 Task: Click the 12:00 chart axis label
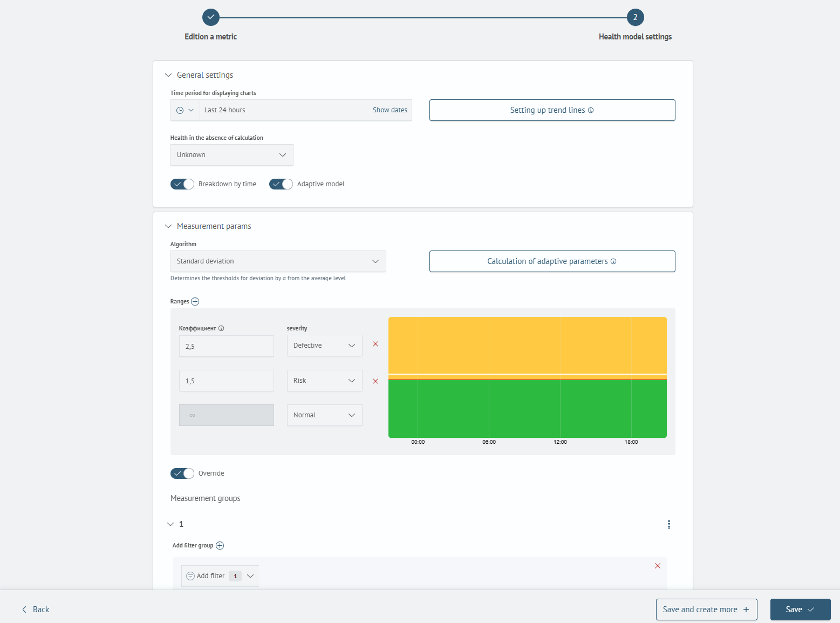[x=560, y=442]
